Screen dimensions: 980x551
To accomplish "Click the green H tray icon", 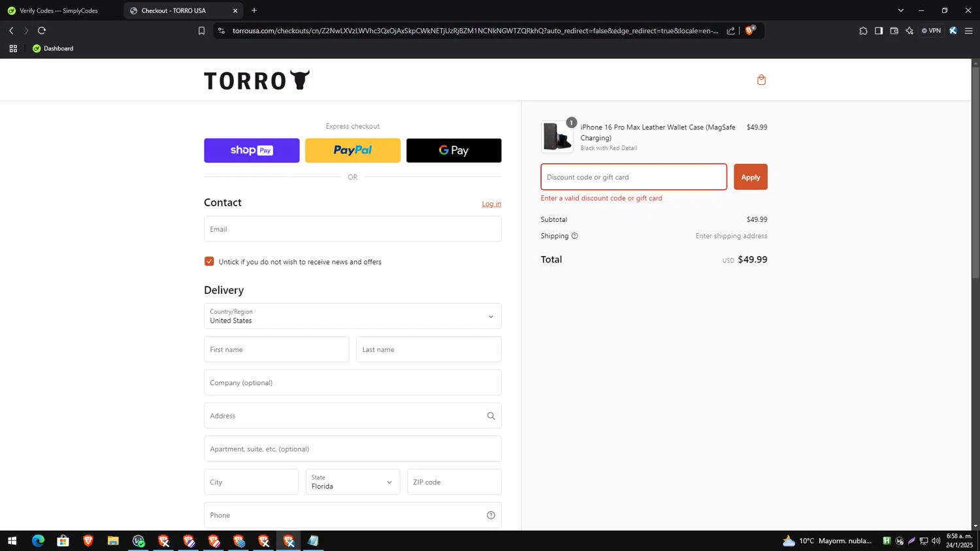I will click(887, 541).
